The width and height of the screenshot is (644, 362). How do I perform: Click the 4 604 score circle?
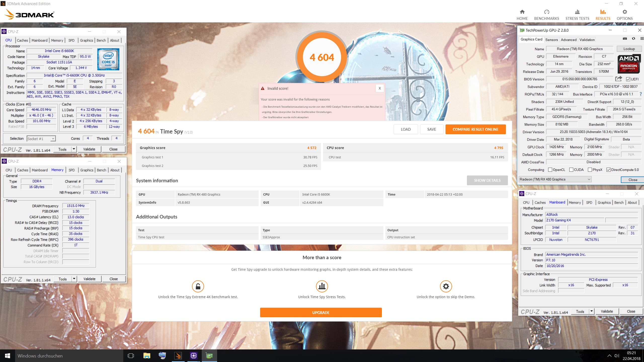tap(322, 57)
